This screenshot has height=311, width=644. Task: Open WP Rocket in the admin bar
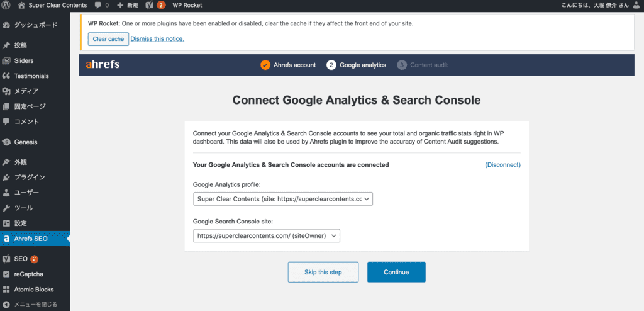pos(187,5)
